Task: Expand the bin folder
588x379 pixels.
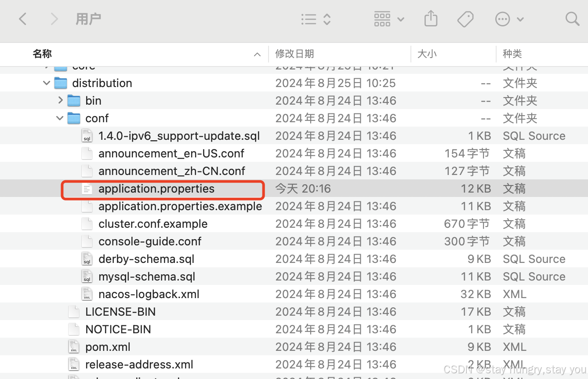Action: [60, 101]
